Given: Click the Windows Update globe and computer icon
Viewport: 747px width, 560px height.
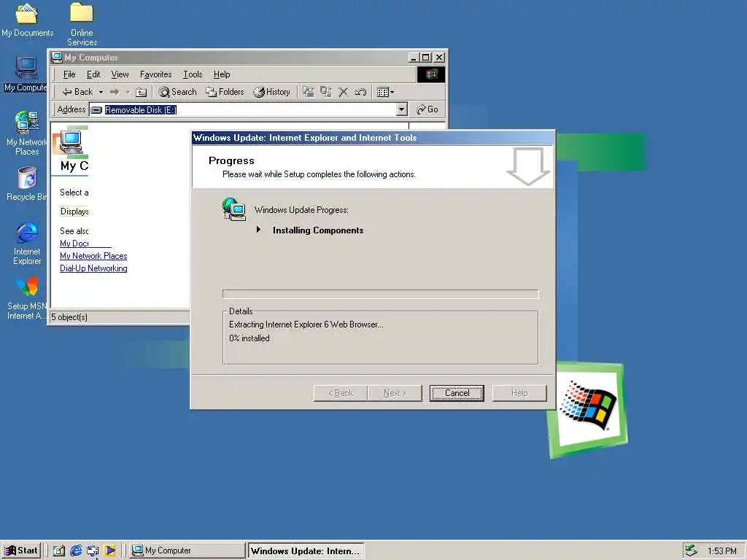Looking at the screenshot, I should 234,209.
